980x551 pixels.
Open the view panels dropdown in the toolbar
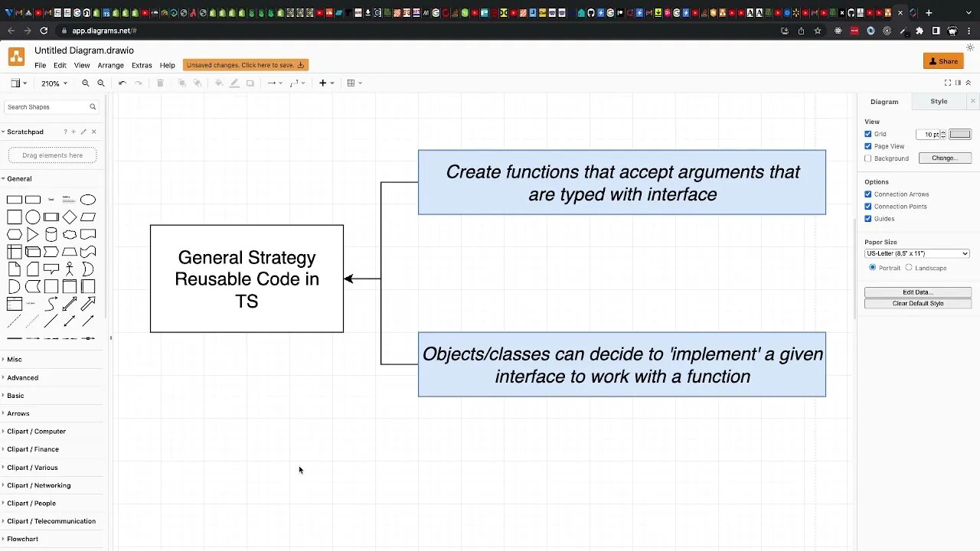click(18, 83)
